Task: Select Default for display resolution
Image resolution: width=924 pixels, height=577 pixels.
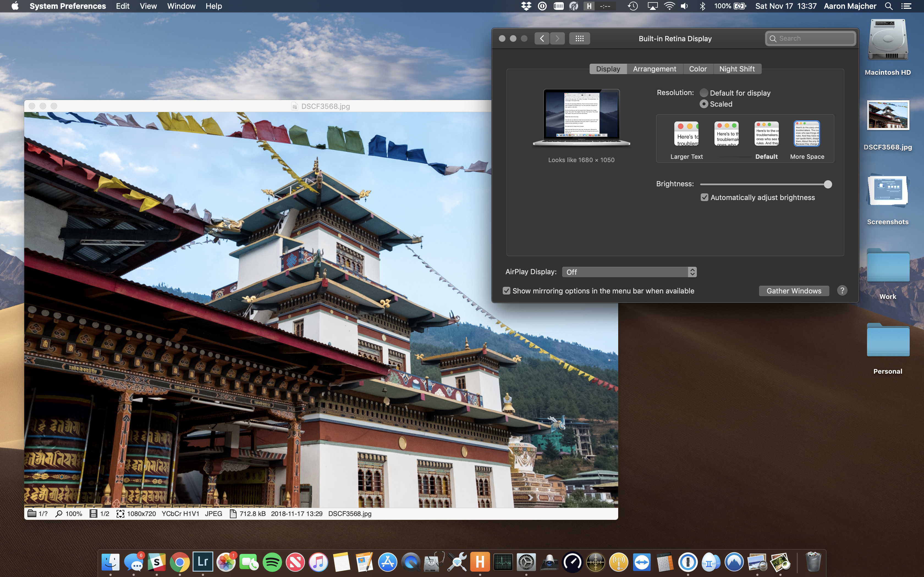Action: point(704,93)
